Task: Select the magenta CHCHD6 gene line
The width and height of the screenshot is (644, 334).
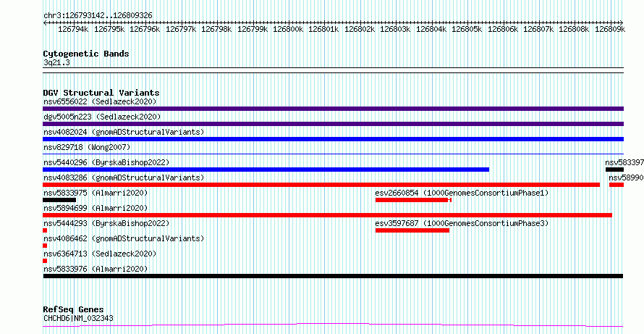Action: click(x=333, y=325)
